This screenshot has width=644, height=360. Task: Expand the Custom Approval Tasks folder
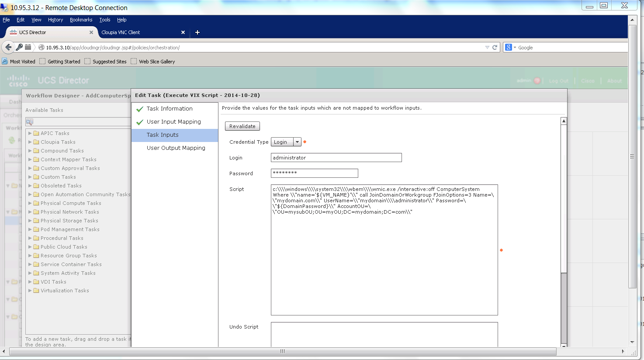click(x=30, y=168)
